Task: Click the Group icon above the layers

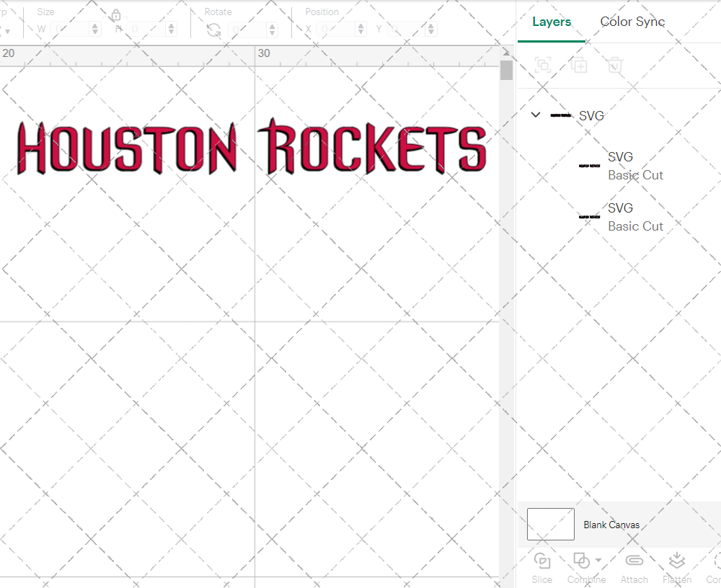Action: [542, 65]
